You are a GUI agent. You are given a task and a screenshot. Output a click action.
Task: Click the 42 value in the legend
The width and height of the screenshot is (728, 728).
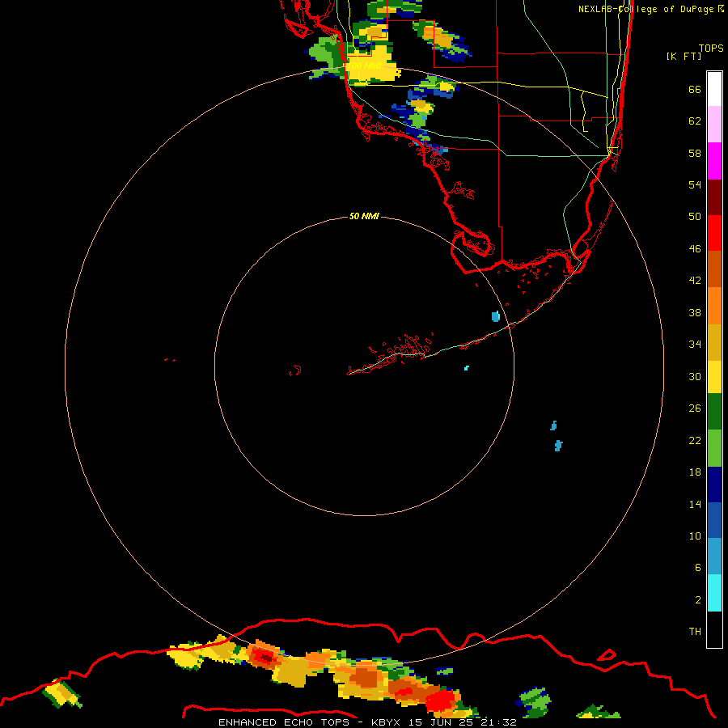pos(695,281)
